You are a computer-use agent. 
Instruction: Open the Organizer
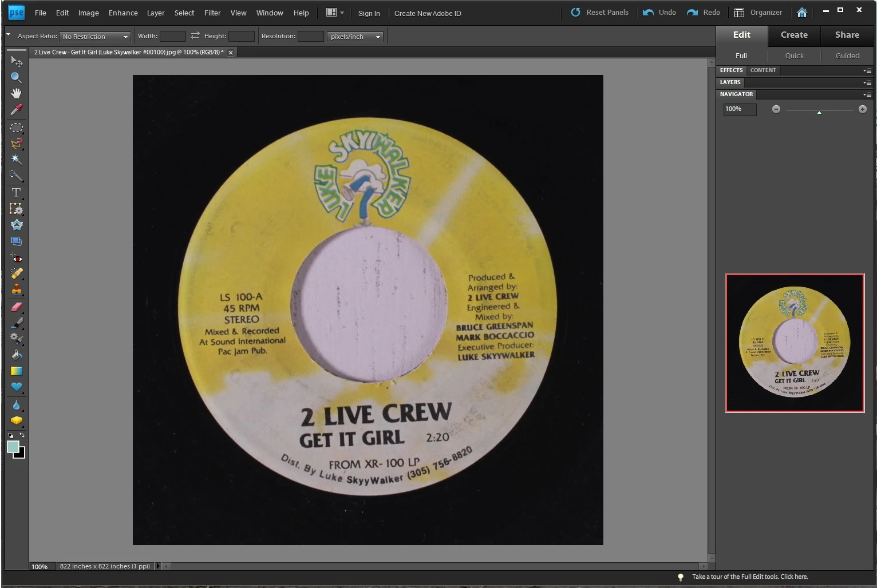click(x=758, y=13)
